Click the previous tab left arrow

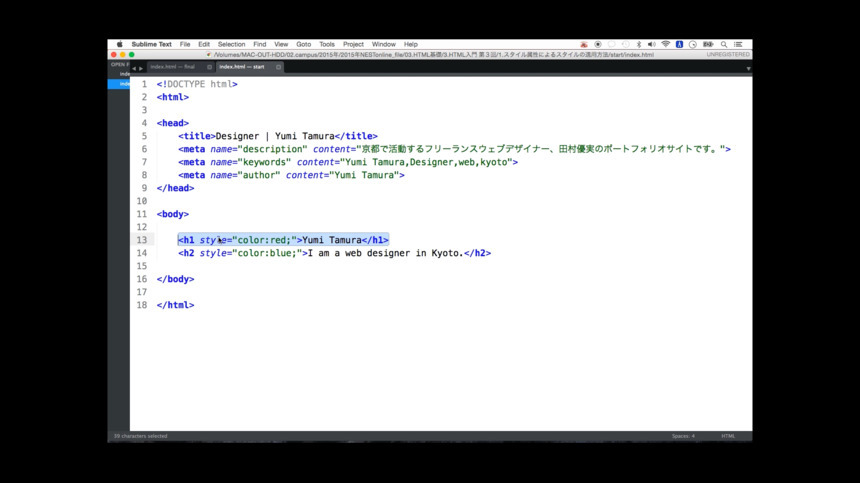[x=134, y=69]
